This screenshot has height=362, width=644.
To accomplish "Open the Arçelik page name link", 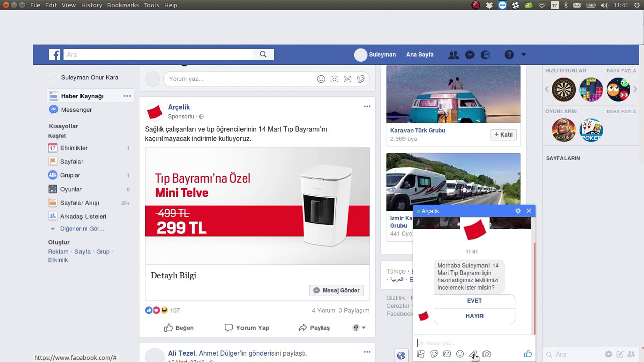I will [179, 107].
